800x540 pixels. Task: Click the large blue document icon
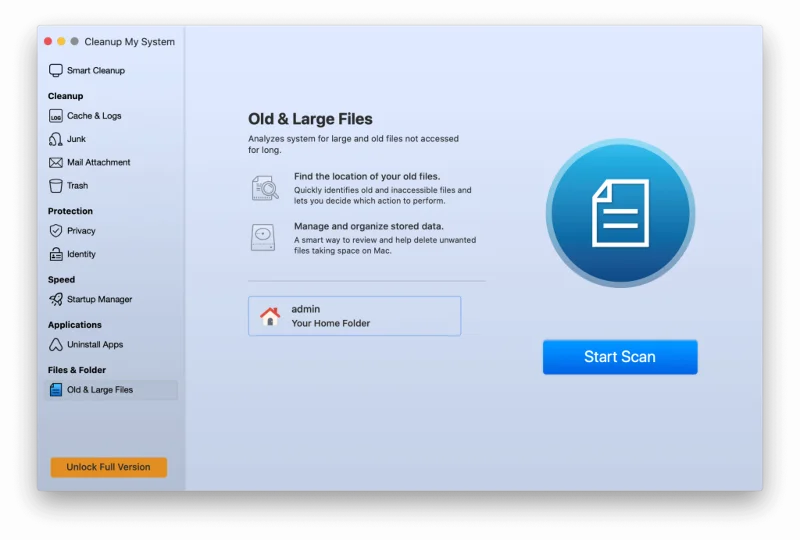620,213
